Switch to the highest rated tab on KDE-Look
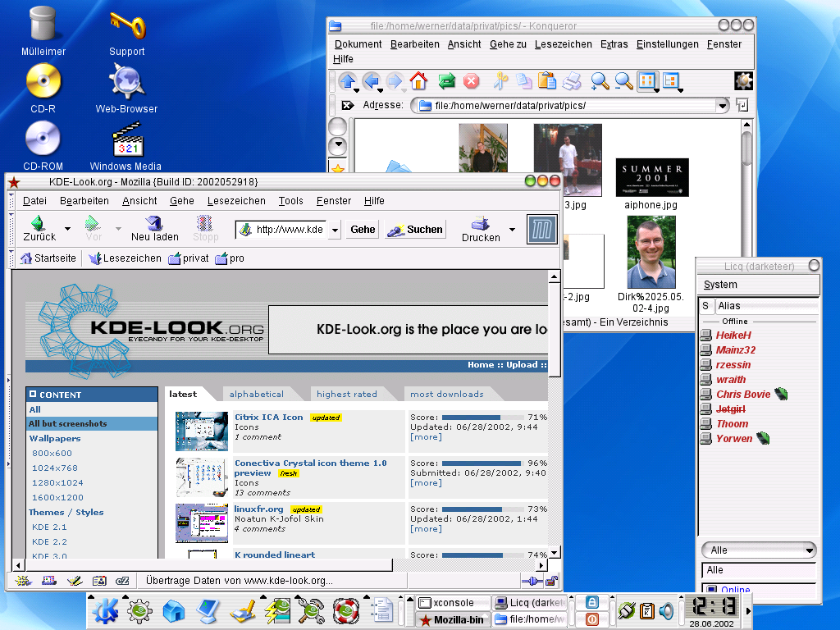Image resolution: width=840 pixels, height=630 pixels. pyautogui.click(x=347, y=394)
